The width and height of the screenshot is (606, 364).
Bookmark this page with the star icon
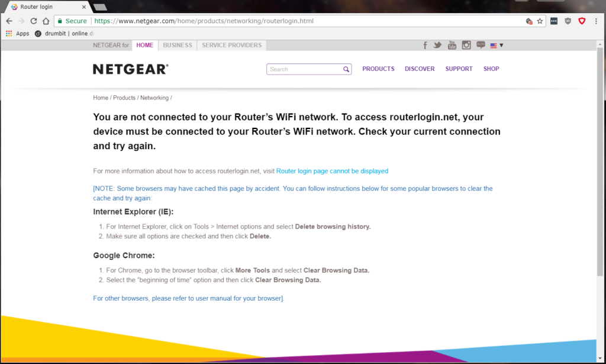pyautogui.click(x=540, y=21)
